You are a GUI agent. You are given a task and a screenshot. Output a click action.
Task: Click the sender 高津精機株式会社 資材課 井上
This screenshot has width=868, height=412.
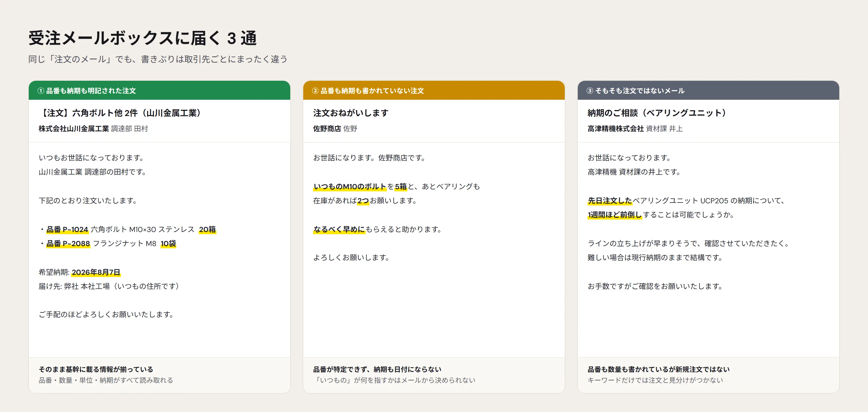click(x=635, y=128)
